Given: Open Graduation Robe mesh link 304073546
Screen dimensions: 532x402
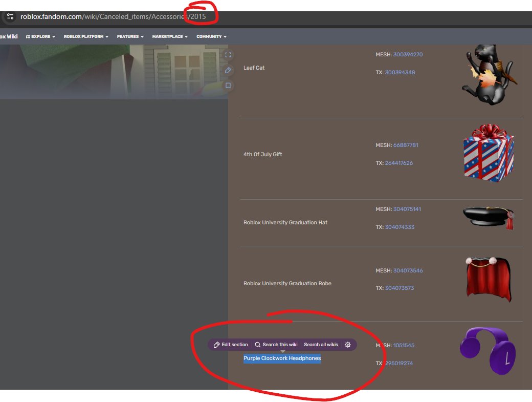Looking at the screenshot, I should (x=408, y=270).
